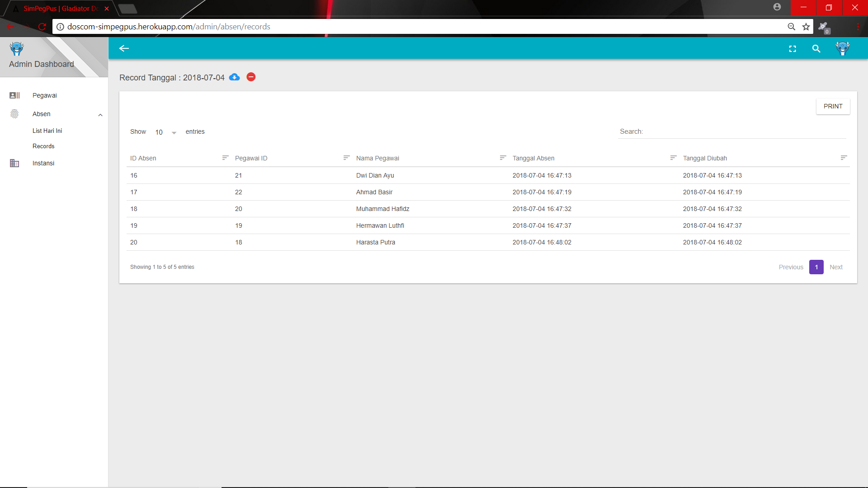Click the red delete record icon
868x488 pixels.
(x=251, y=77)
